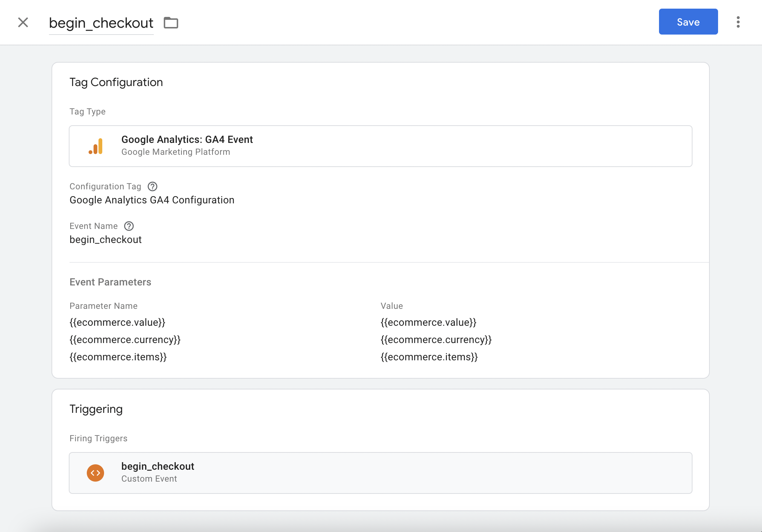The height and width of the screenshot is (532, 762).
Task: Select the value {{ecommerce.currency}} in Value column
Action: (436, 340)
